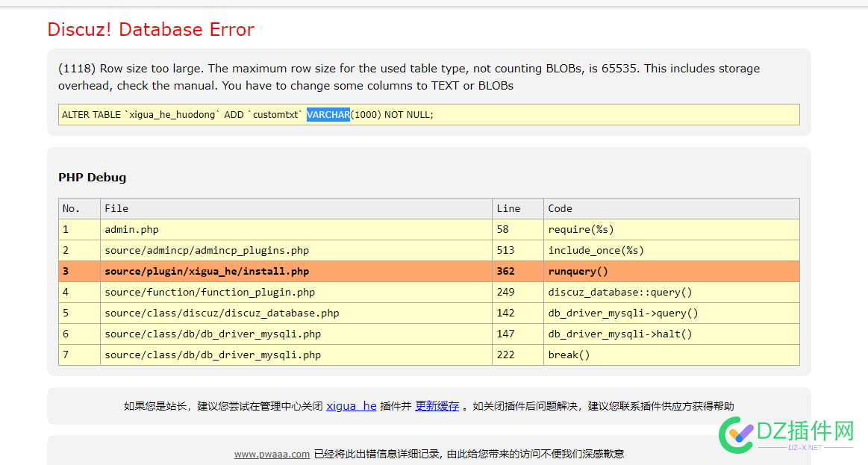Click the 更新缓存 link

[437, 406]
